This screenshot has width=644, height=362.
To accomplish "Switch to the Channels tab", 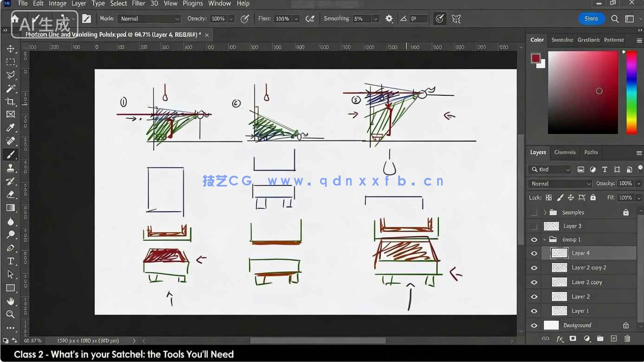I will (565, 152).
